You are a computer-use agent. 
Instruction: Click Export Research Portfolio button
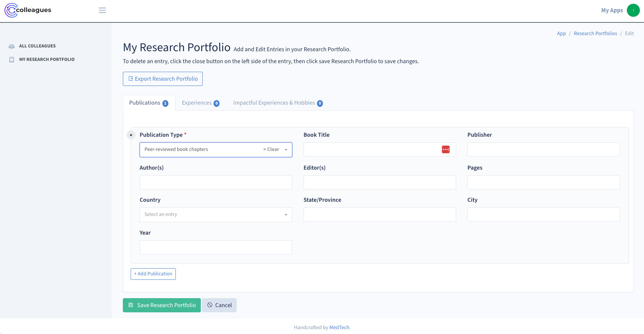tap(163, 79)
